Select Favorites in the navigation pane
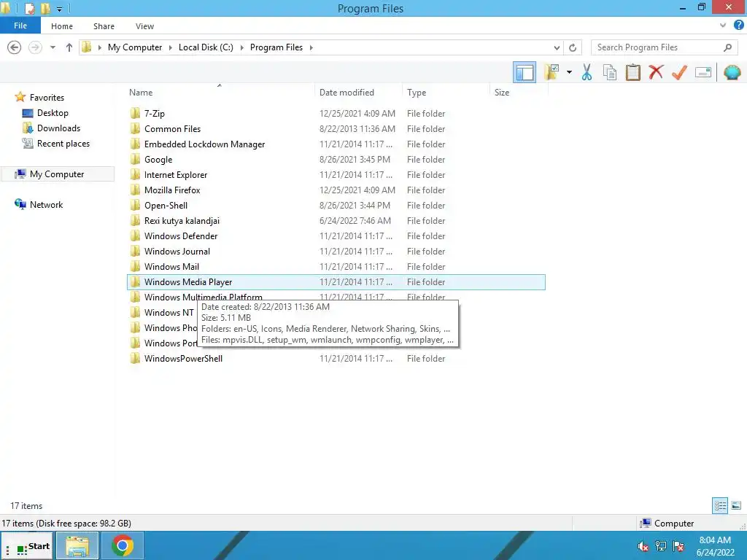 tap(47, 97)
